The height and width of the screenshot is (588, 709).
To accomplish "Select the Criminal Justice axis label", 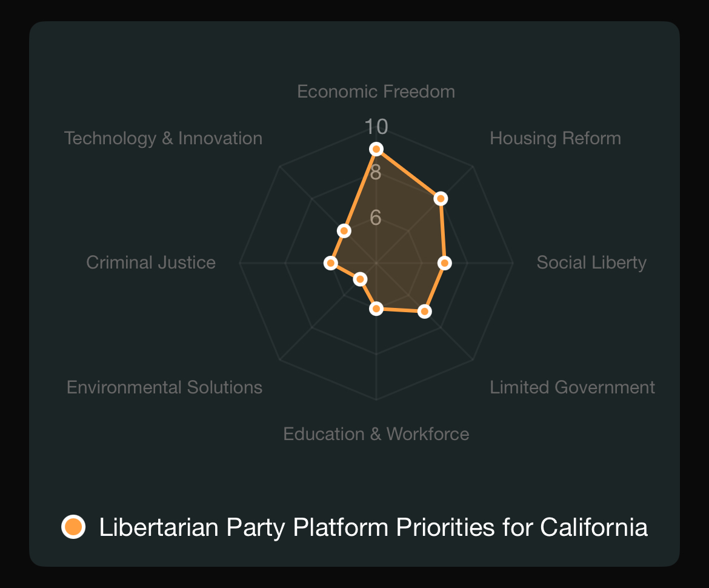I will (x=151, y=263).
